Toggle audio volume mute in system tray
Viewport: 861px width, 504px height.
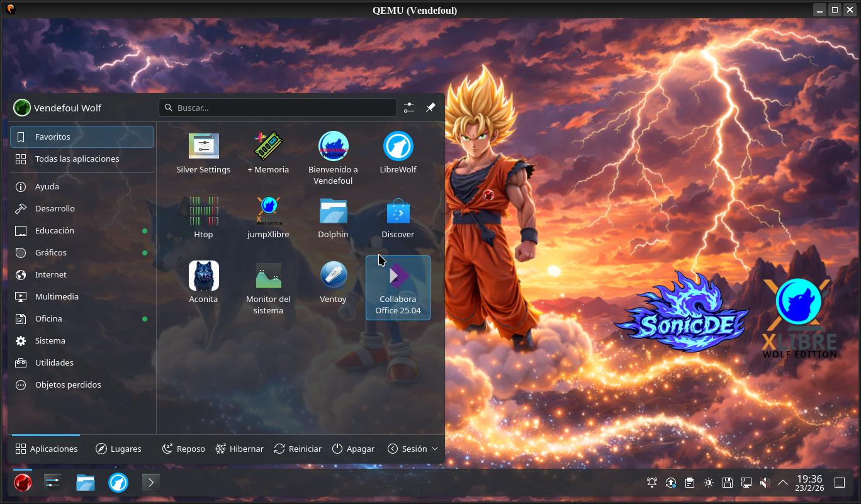[765, 483]
